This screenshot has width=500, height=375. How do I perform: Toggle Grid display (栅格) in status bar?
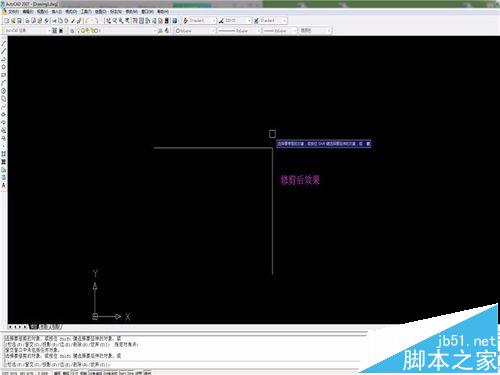tap(66, 373)
